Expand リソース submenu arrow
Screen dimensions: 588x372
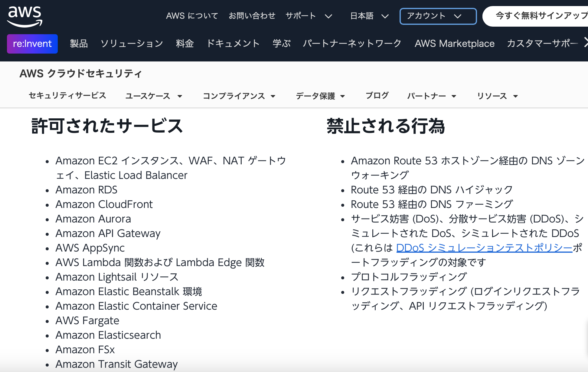[x=515, y=96]
